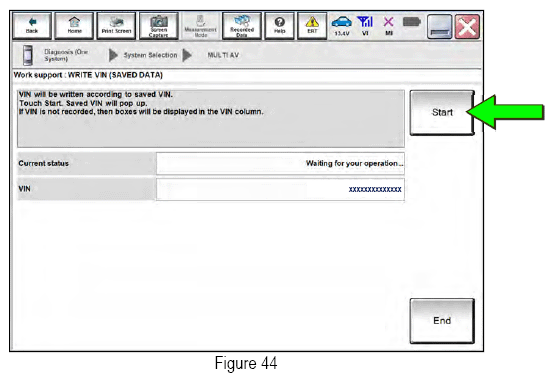Click the vehicle battery voltage icon
This screenshot has height=382, width=554.
point(342,26)
